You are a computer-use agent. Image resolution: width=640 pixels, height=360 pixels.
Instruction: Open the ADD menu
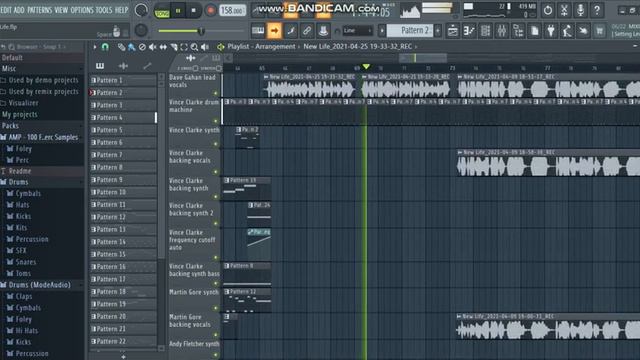pyautogui.click(x=19, y=10)
